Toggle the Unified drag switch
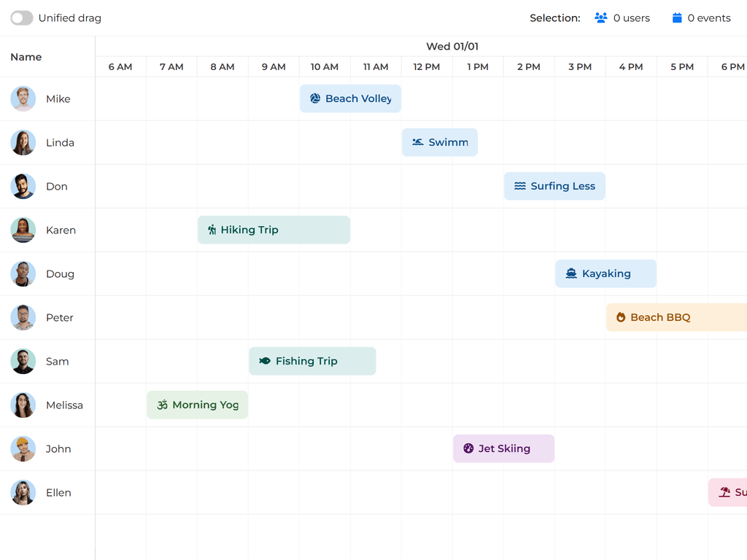This screenshot has width=747, height=560. coord(22,18)
